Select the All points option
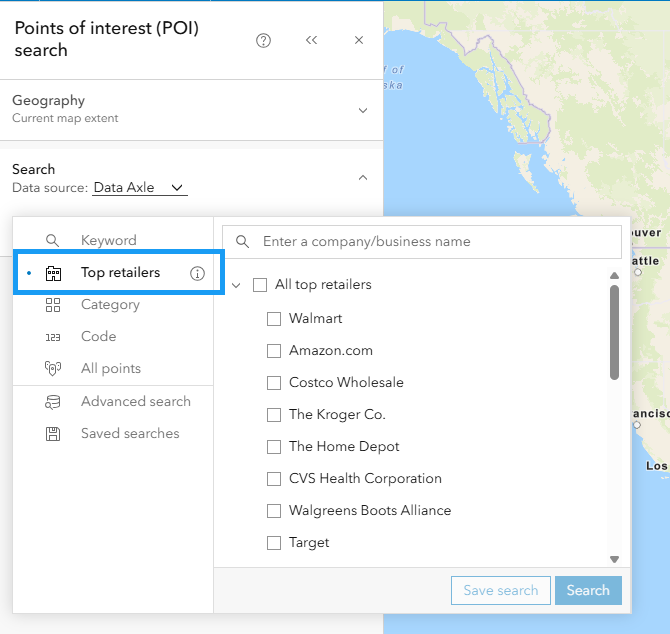Viewport: 670px width, 634px height. click(x=113, y=368)
